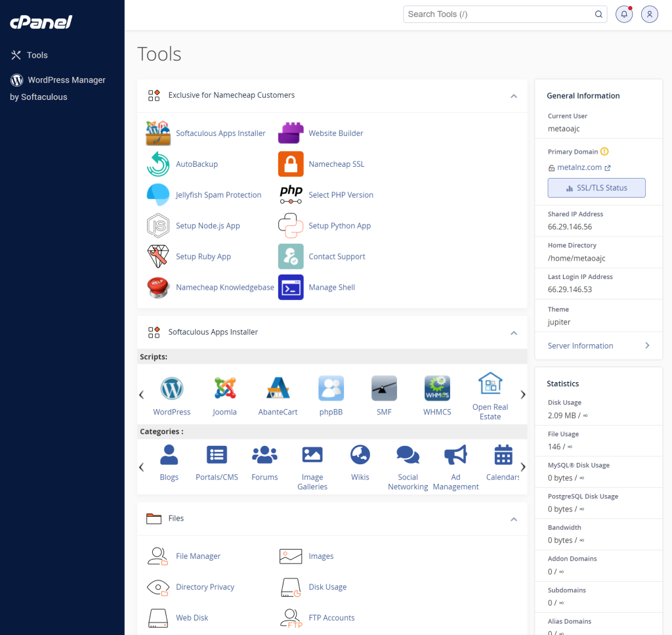Show previous categories with the left arrow
The height and width of the screenshot is (635, 672).
(142, 467)
